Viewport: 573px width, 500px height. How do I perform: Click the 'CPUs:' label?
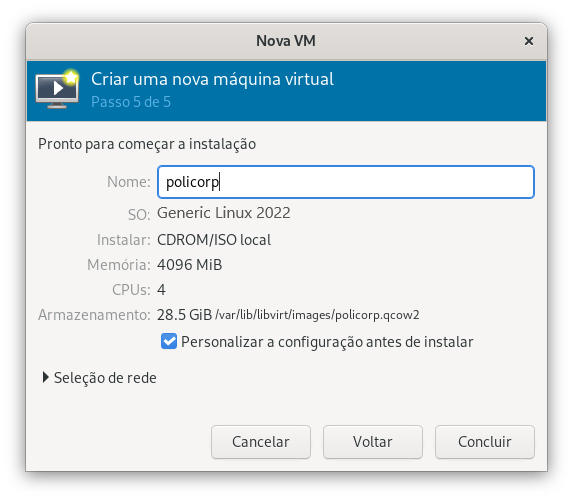[x=131, y=290]
